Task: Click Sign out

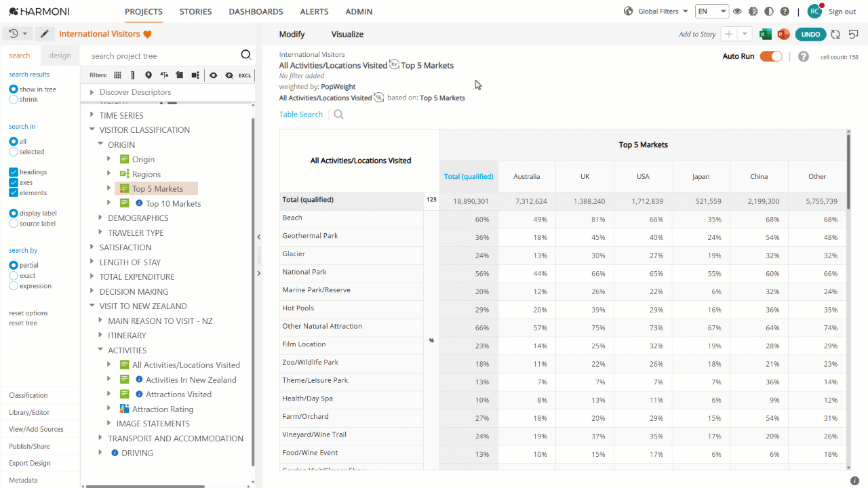Action: pos(842,12)
